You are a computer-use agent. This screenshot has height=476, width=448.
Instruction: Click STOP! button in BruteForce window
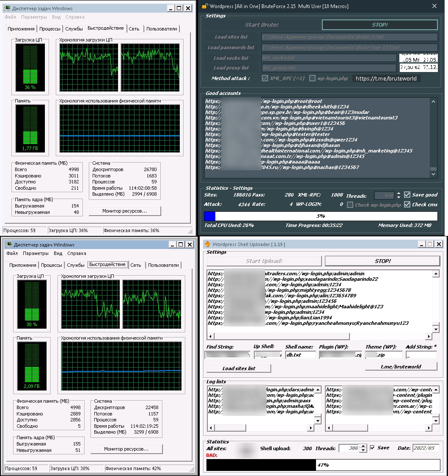pos(380,25)
